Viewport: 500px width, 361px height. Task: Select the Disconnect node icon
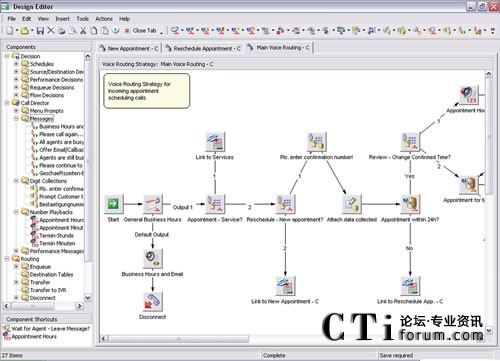(153, 301)
